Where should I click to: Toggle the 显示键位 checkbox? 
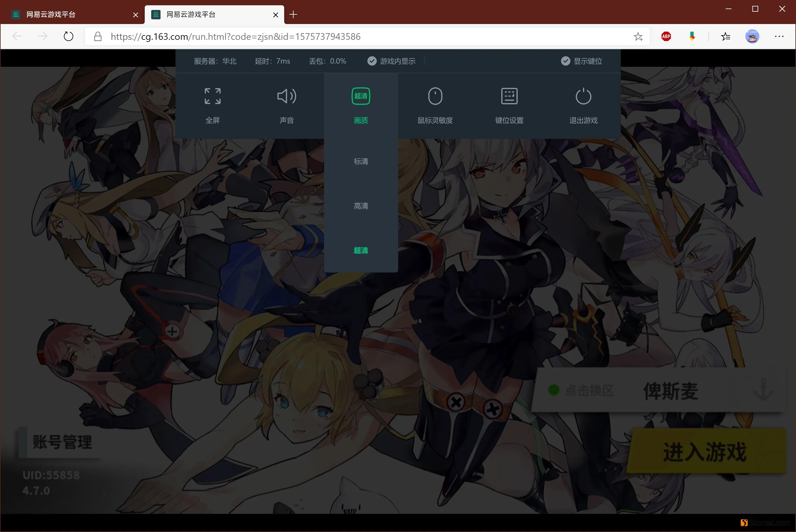click(565, 61)
